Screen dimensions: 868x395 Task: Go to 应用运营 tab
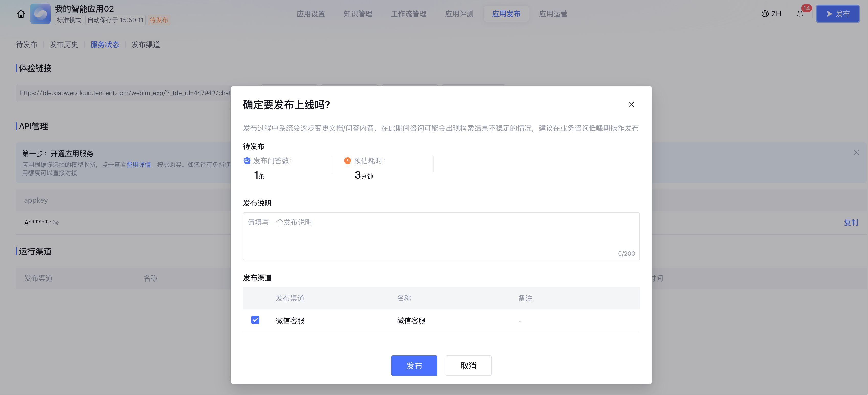pyautogui.click(x=553, y=14)
